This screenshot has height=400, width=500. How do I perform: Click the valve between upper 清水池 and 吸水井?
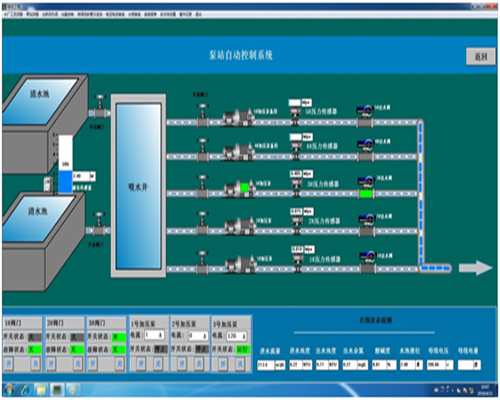point(99,107)
